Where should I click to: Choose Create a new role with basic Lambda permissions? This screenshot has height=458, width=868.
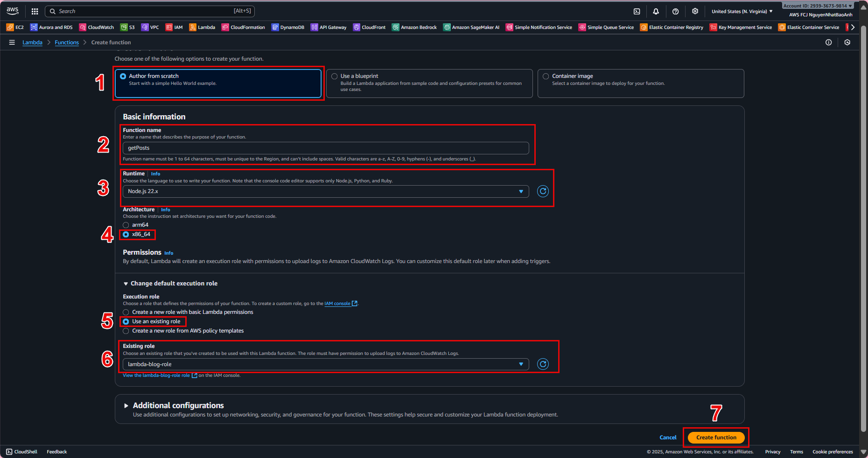(126, 312)
